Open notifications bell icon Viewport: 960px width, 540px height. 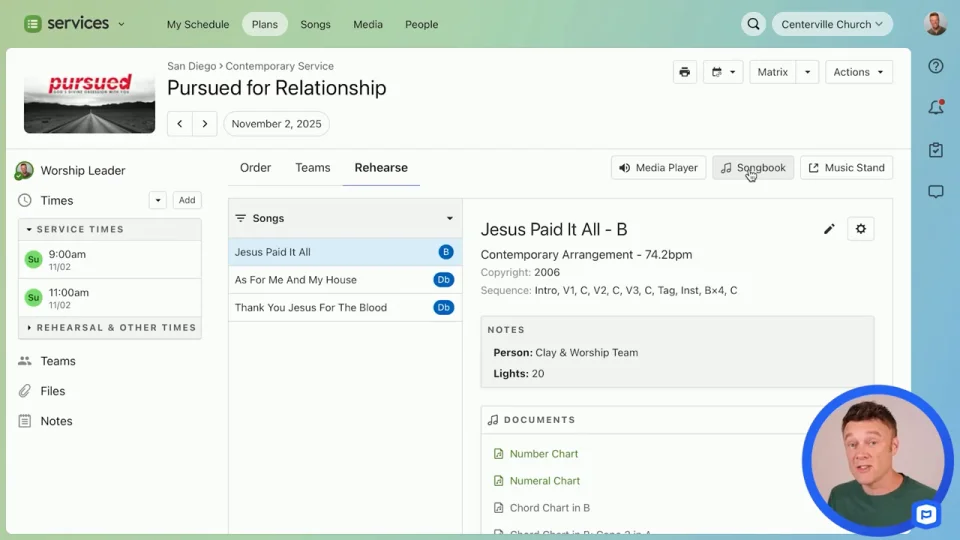click(936, 108)
